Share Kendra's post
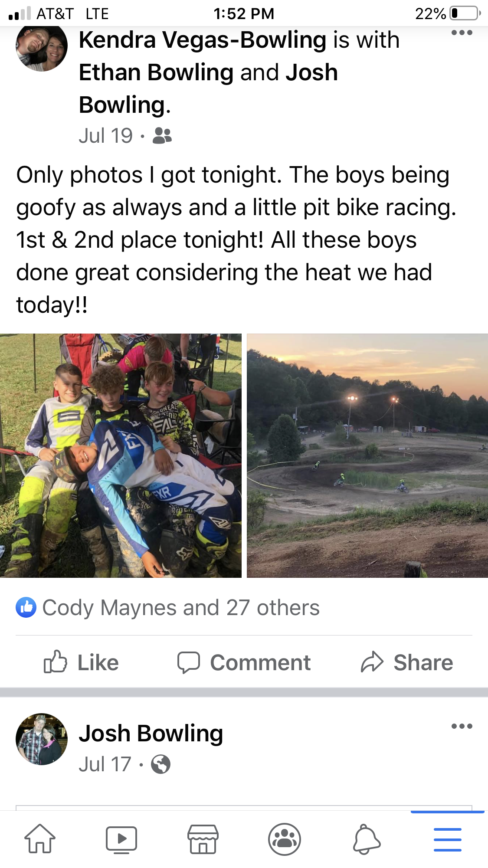 click(x=407, y=662)
